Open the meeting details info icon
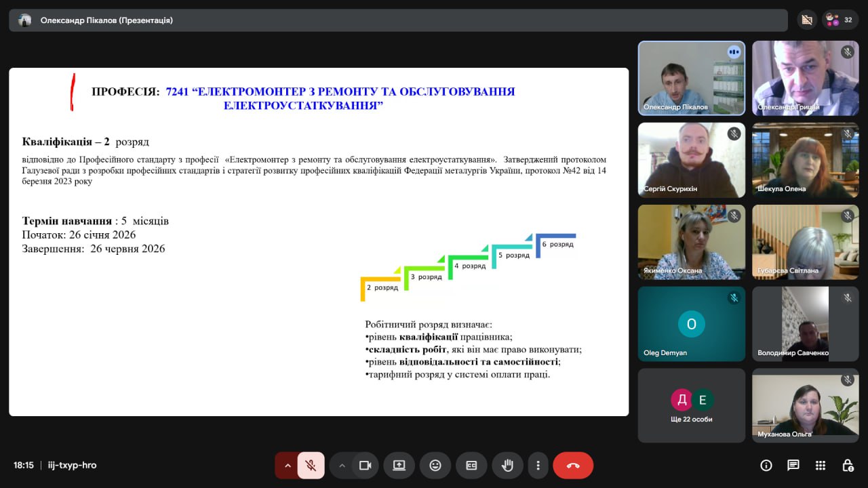Viewport: 868px width, 488px height. coord(766,466)
